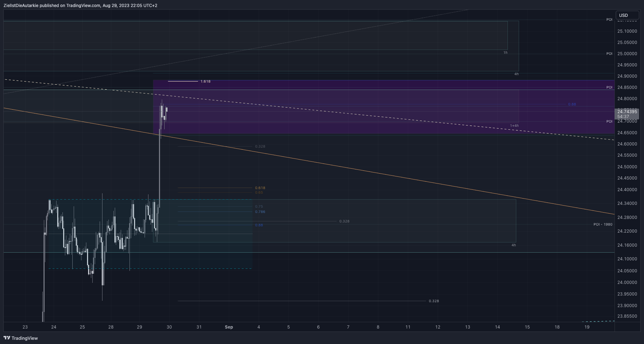Click the 24.40000 price axis label
The image size is (644, 344).
[x=627, y=190]
